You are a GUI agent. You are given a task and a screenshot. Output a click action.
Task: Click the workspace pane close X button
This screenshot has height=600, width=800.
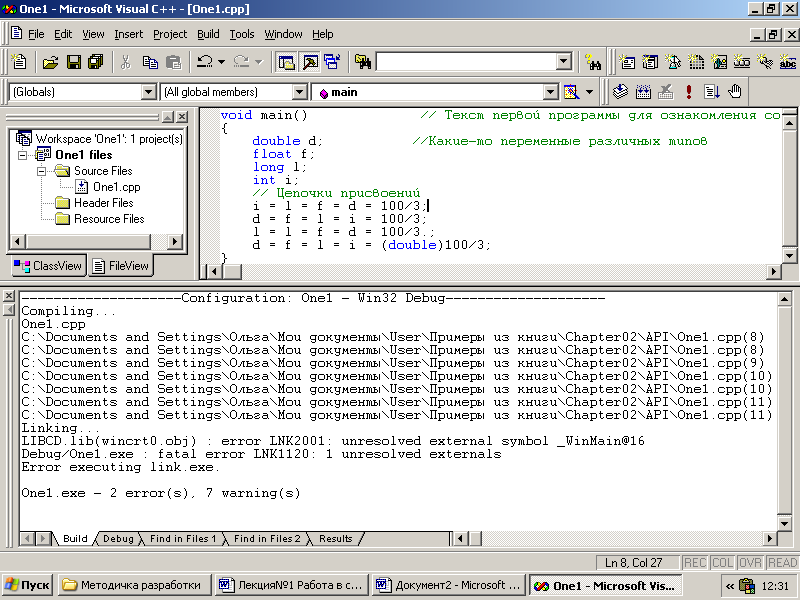tap(182, 117)
